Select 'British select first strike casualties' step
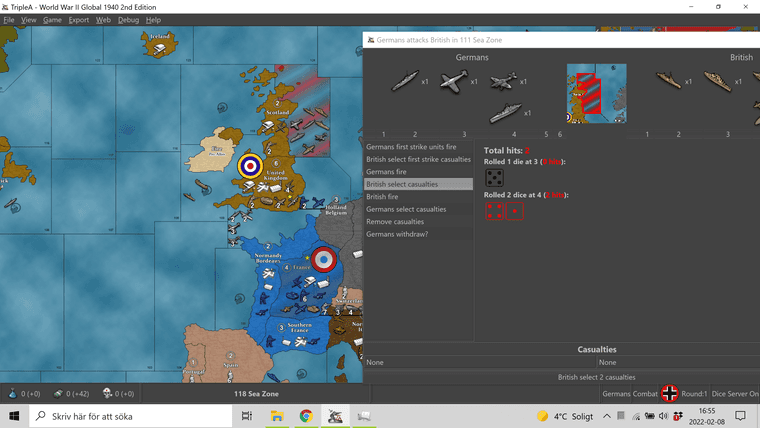 click(x=418, y=159)
